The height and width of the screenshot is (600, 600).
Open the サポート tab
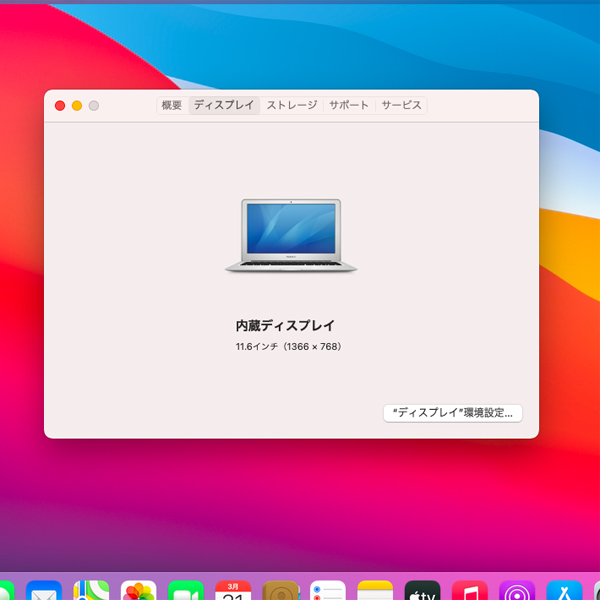click(x=349, y=105)
